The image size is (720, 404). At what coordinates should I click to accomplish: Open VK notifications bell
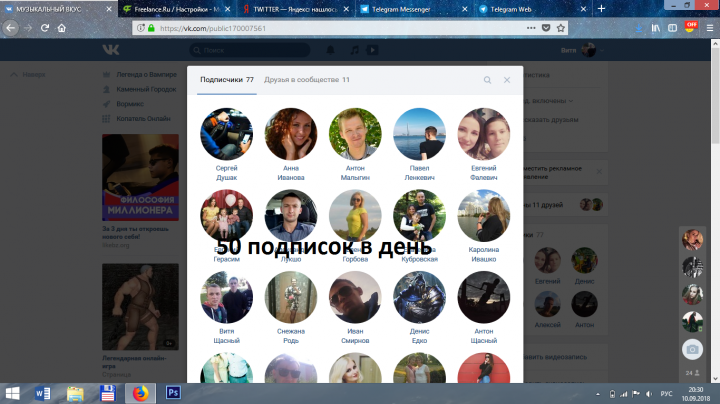tap(330, 50)
